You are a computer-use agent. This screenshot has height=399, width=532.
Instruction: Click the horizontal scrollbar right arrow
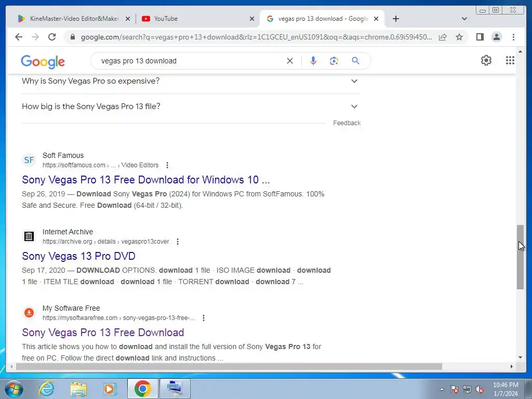coord(512,366)
